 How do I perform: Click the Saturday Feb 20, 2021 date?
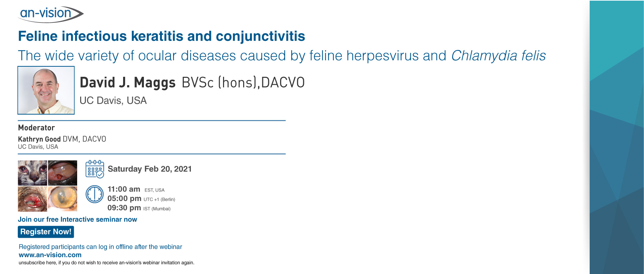[x=150, y=169]
